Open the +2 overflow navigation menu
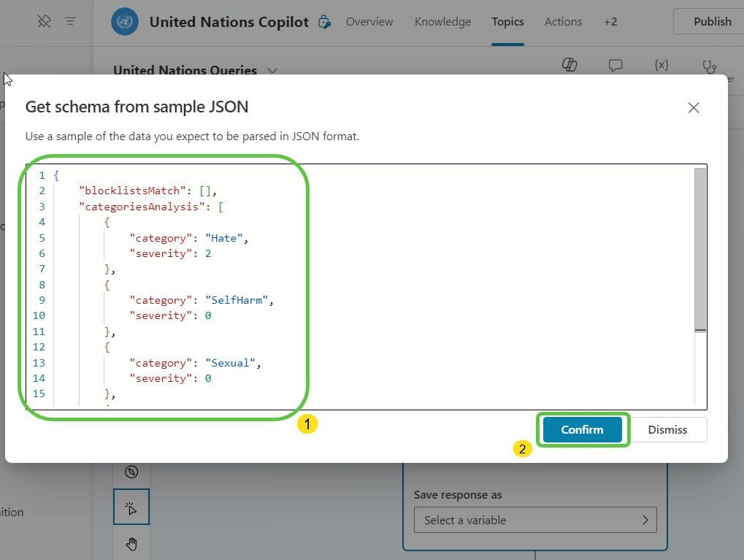This screenshot has height=560, width=744. (x=610, y=22)
